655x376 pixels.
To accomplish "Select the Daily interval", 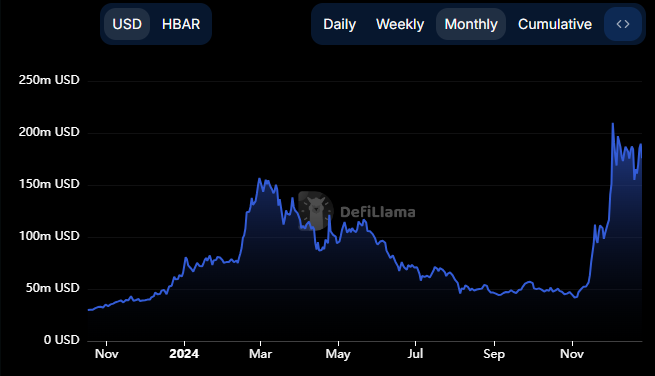I will click(340, 24).
